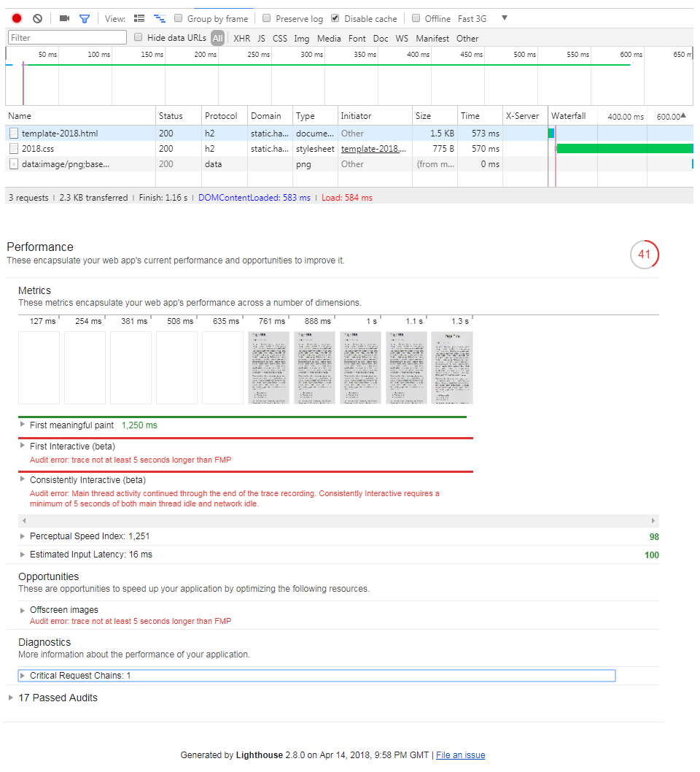This screenshot has height=772, width=700.
Task: Sort by the Size column header
Action: pos(435,116)
